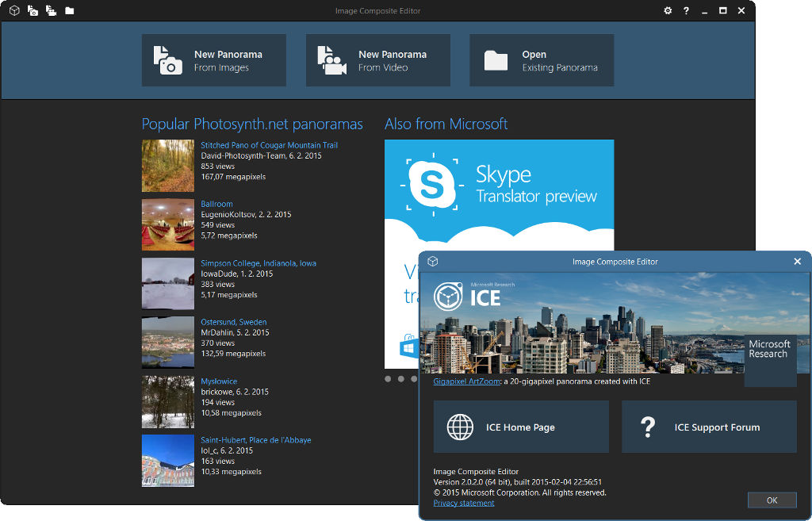Close the main Image Composite Editor window

click(x=741, y=10)
